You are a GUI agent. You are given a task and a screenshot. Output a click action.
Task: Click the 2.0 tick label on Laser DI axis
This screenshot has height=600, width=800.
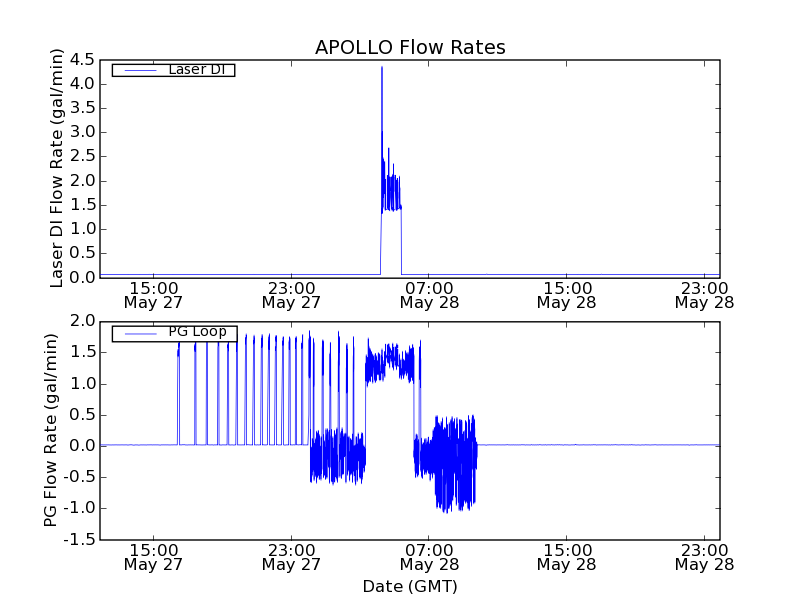tap(83, 181)
